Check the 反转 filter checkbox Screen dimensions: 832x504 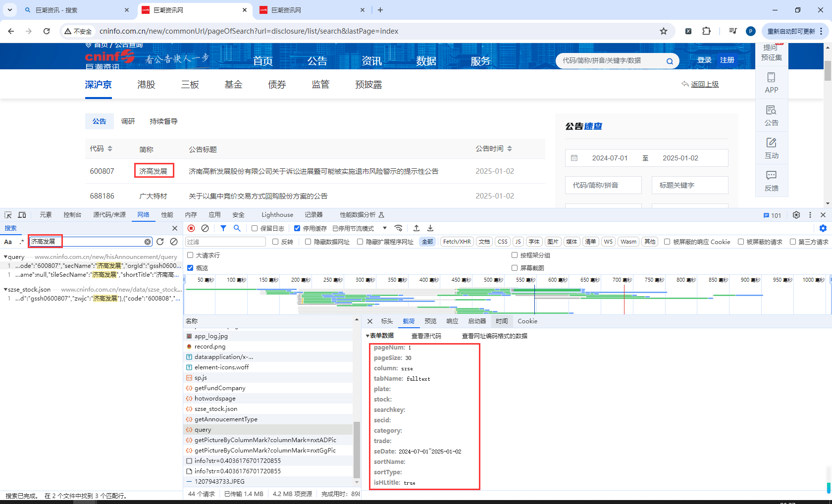(275, 242)
